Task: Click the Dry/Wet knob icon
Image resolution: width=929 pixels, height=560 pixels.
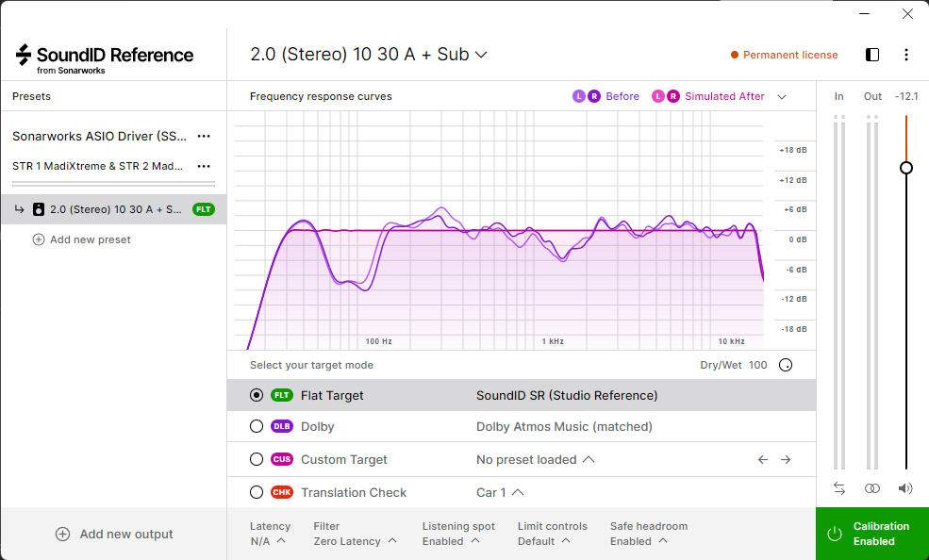Action: point(786,366)
